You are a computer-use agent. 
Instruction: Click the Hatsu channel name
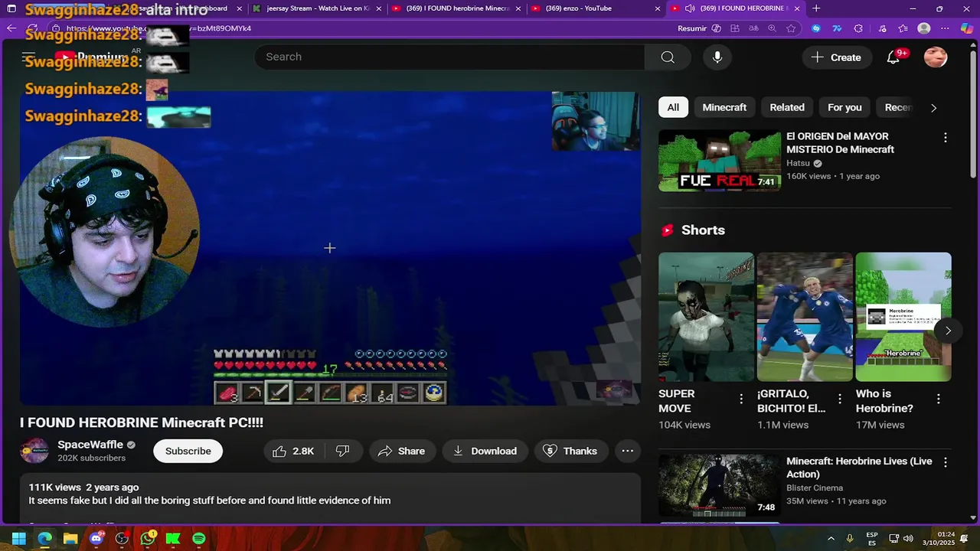click(798, 163)
